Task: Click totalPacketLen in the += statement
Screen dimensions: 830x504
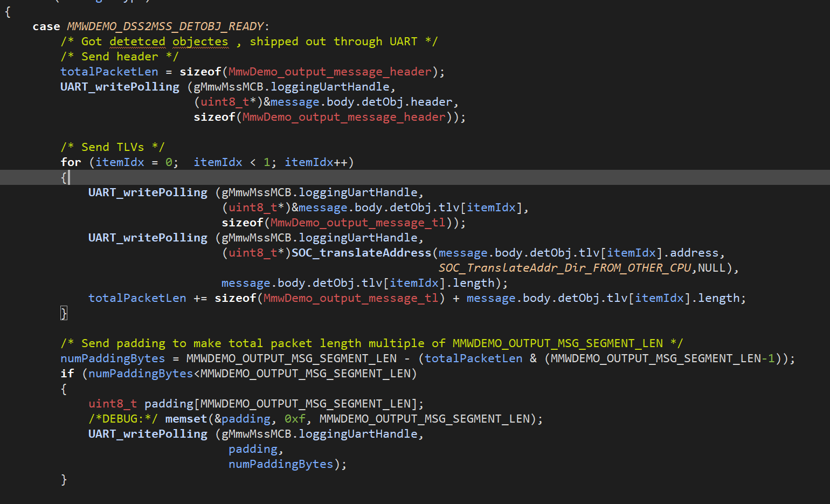Action: [x=137, y=298]
